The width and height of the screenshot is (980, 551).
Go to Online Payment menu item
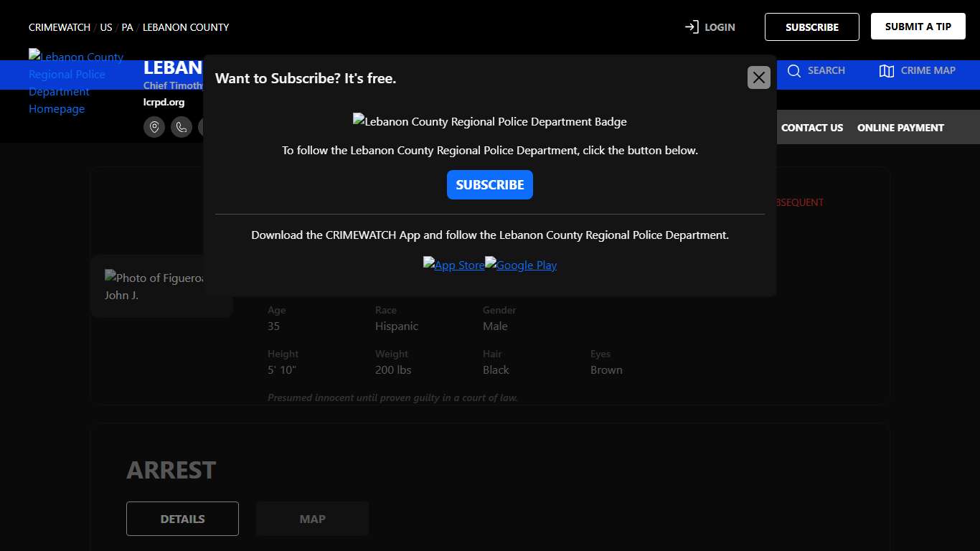pos(900,128)
